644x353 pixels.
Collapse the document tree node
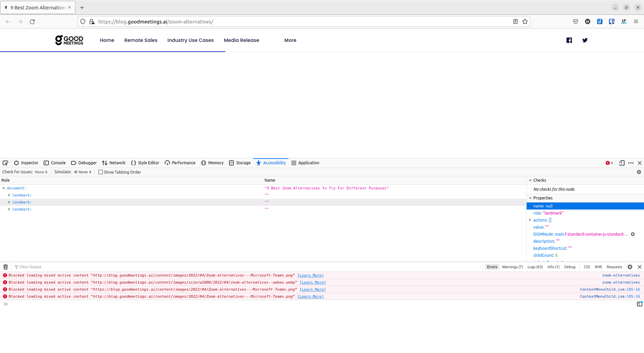pos(4,188)
